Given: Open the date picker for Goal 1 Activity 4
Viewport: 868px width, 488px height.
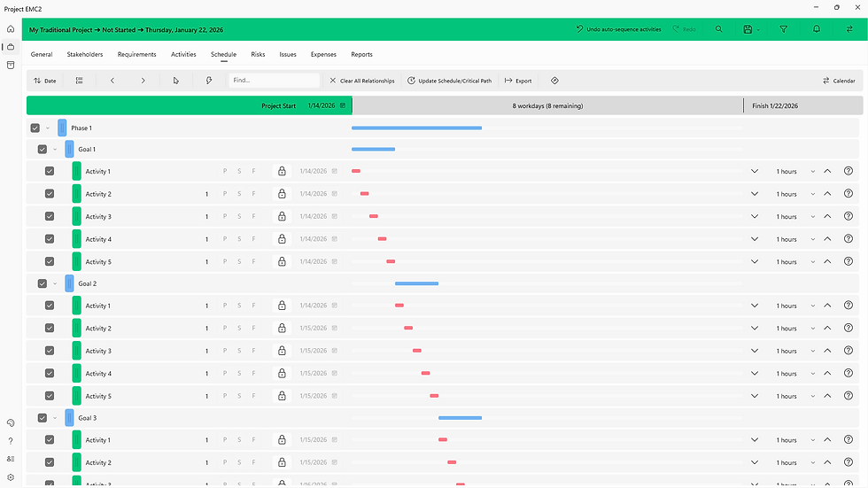Looking at the screenshot, I should click(x=335, y=239).
